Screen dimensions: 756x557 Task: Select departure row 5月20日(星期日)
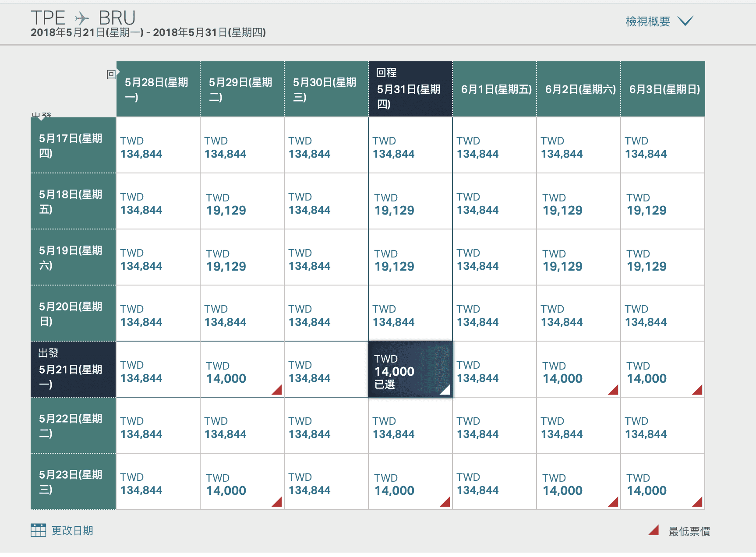[73, 314]
